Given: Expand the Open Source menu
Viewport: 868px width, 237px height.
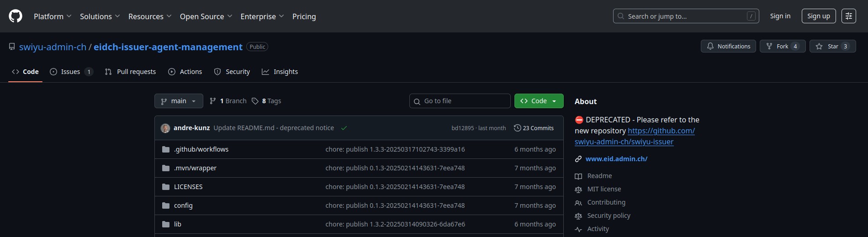Looking at the screenshot, I should [x=206, y=16].
